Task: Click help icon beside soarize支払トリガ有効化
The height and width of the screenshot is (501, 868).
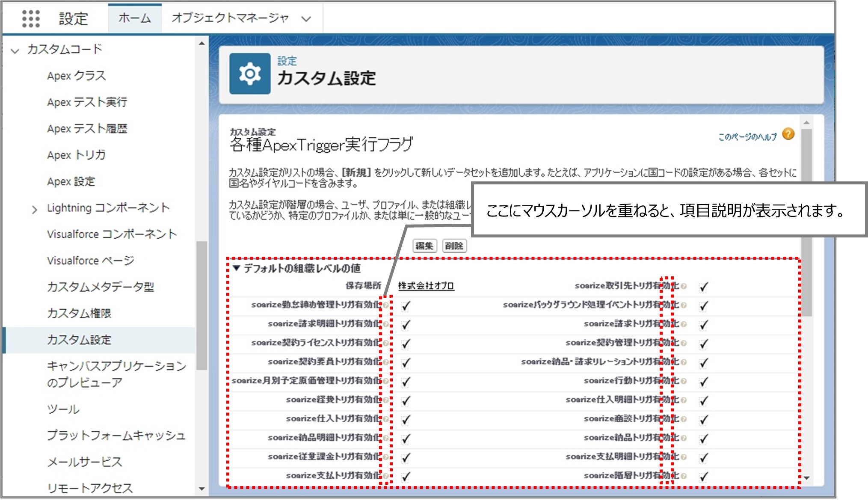Action: coord(386,476)
